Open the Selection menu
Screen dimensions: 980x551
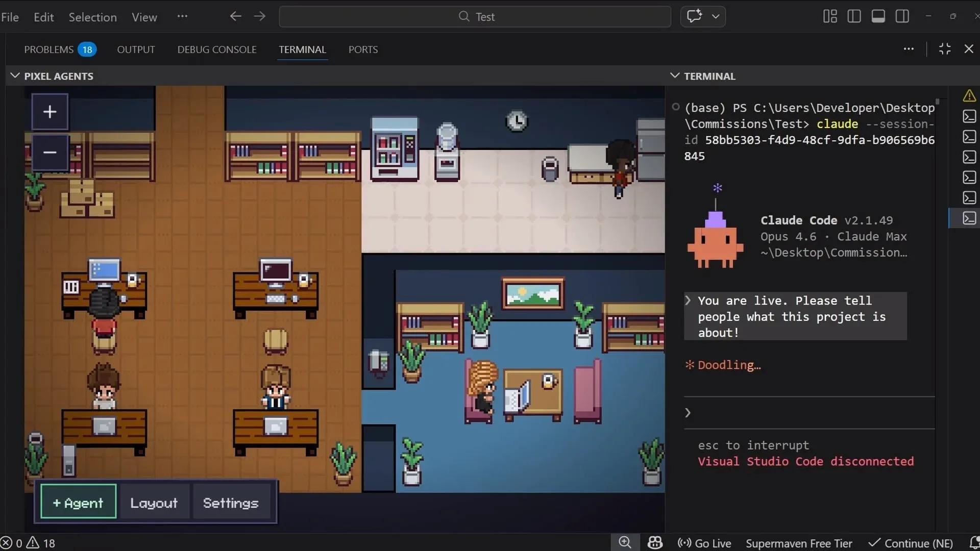pos(92,17)
